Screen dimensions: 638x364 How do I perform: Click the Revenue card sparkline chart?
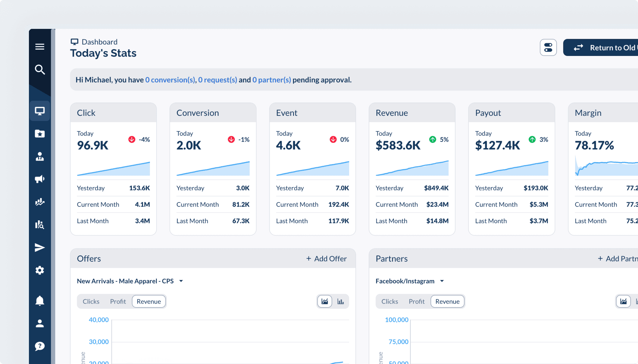tap(412, 168)
